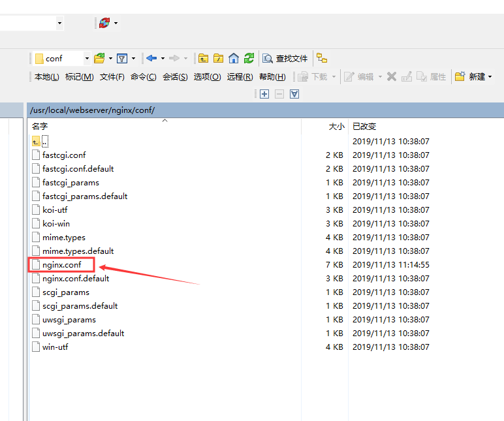Image resolution: width=504 pixels, height=421 pixels.
Task: Select the parent folder .. entry
Action: pyautogui.click(x=40, y=141)
